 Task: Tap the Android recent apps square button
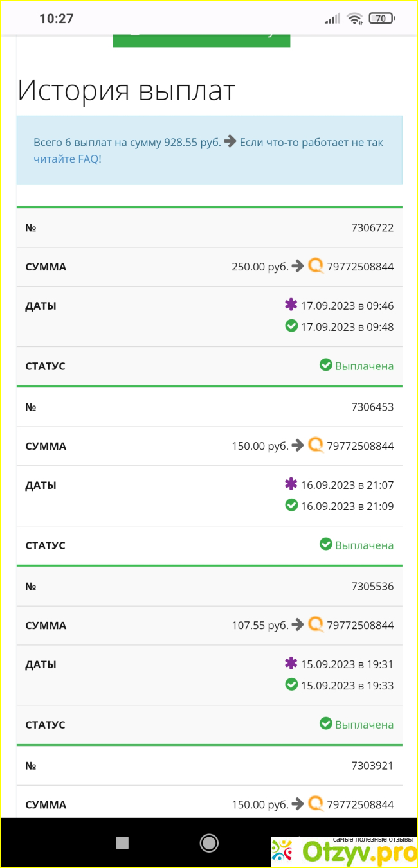pyautogui.click(x=122, y=843)
